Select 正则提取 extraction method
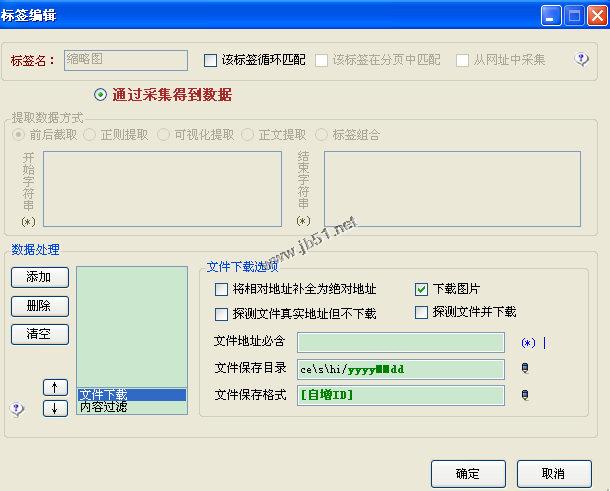 89,135
